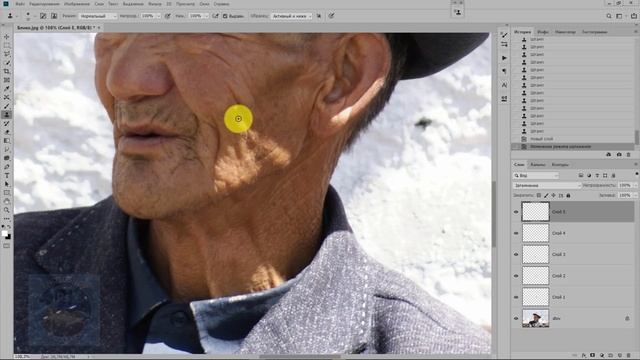Viewport: 640px width, 360px height.
Task: Toggle ignore adjustment layers icon
Action: [x=319, y=16]
